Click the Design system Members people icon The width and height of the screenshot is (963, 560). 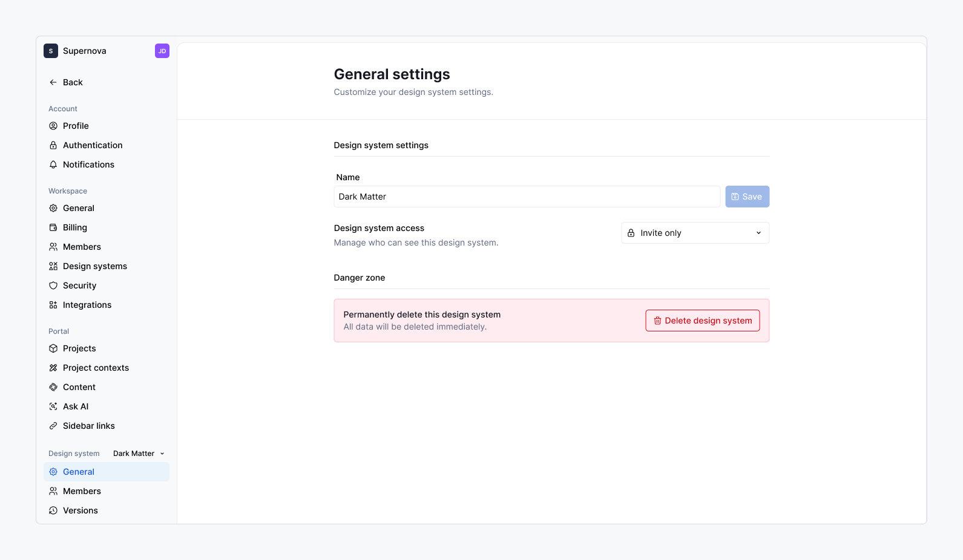point(53,491)
